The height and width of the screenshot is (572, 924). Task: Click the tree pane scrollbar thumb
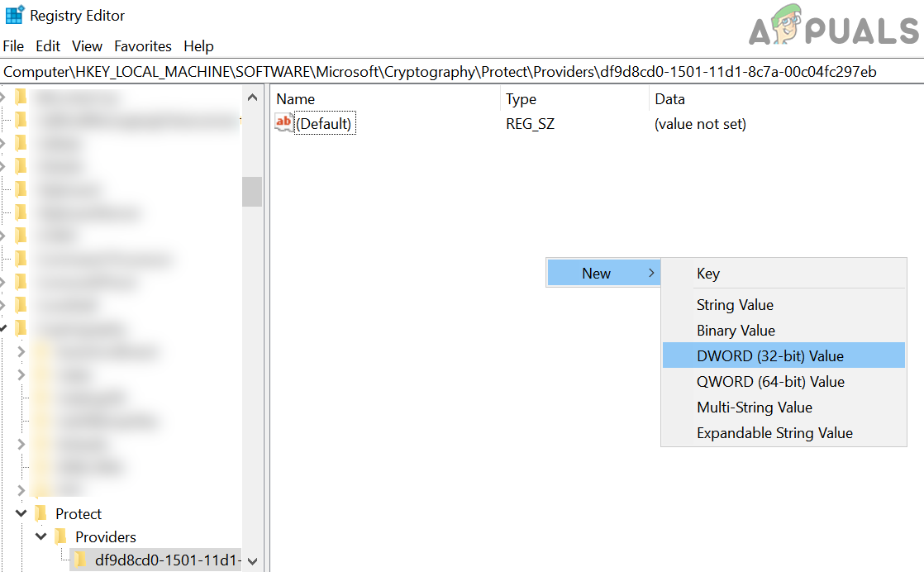(252, 192)
